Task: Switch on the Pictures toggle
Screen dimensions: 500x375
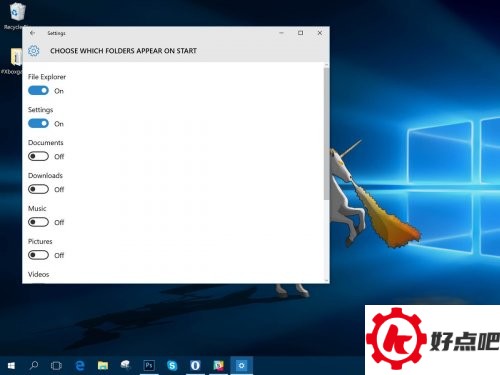Action: click(x=38, y=255)
